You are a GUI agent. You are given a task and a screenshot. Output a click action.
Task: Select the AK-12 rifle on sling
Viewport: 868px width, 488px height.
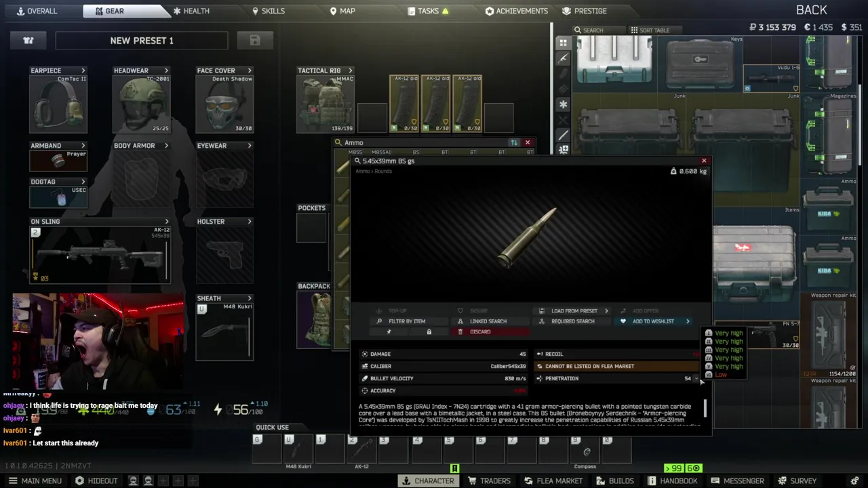point(100,256)
